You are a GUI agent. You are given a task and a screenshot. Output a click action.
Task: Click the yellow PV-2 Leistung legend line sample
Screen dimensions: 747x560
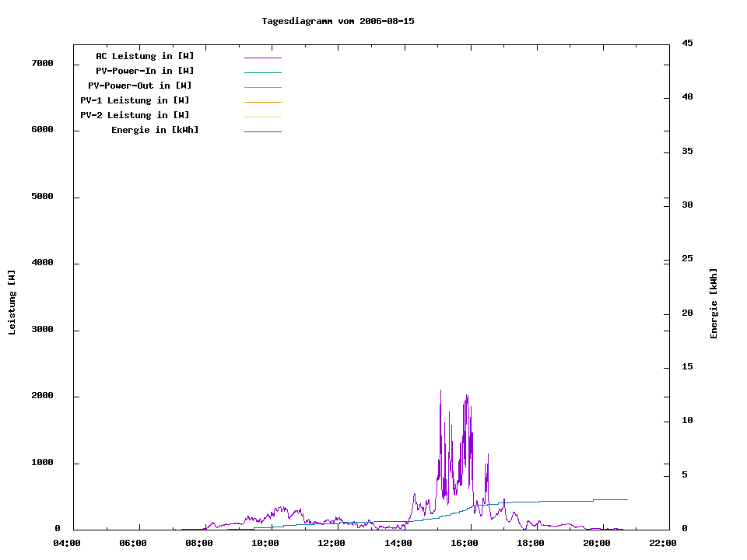click(262, 117)
